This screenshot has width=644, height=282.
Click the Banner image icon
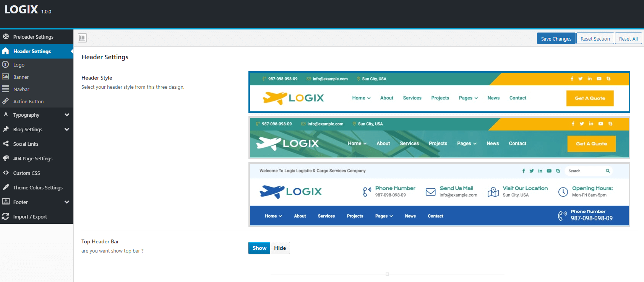(x=6, y=77)
